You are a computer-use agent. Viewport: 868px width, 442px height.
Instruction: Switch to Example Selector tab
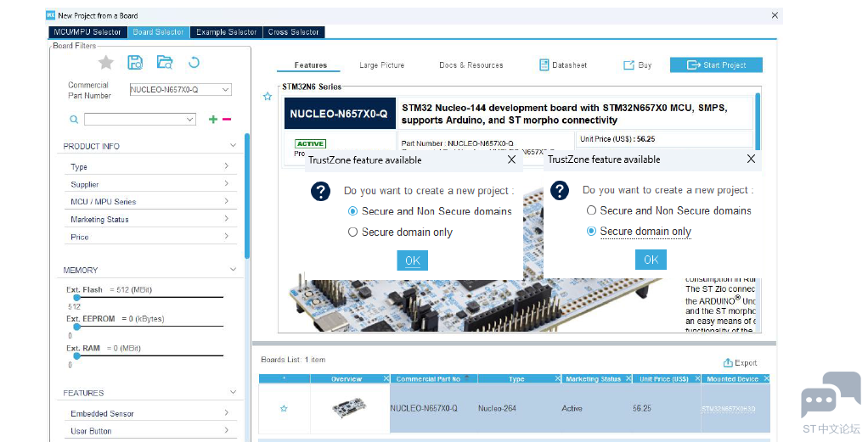[x=227, y=32]
